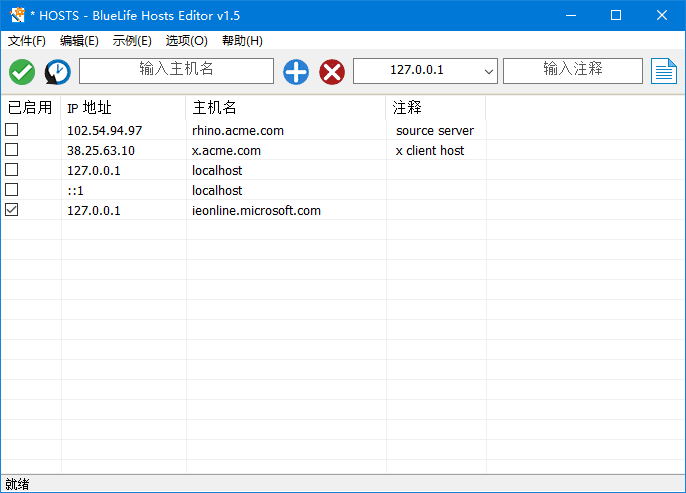
Task: Enable the rhino.acme.com entry checkbox
Action: tap(12, 130)
